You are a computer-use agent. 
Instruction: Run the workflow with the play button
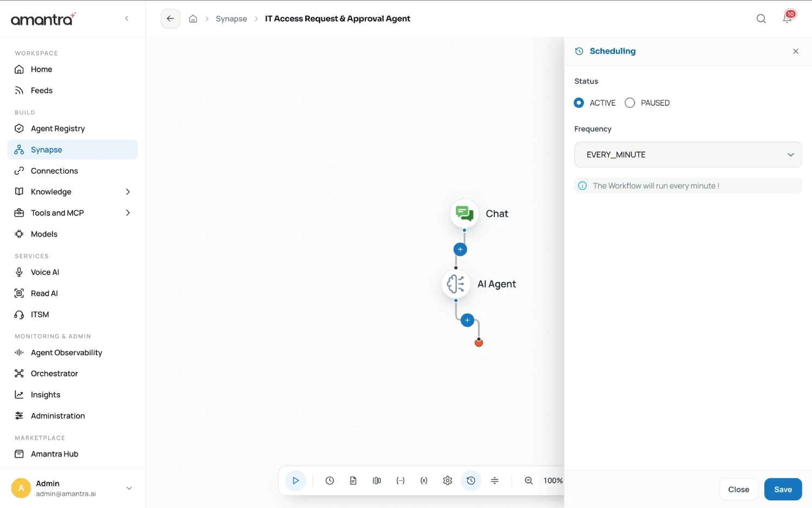(296, 480)
